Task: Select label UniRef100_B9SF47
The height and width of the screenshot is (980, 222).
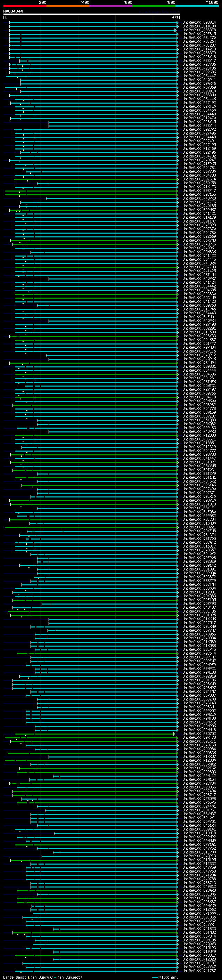Action: coord(199,191)
